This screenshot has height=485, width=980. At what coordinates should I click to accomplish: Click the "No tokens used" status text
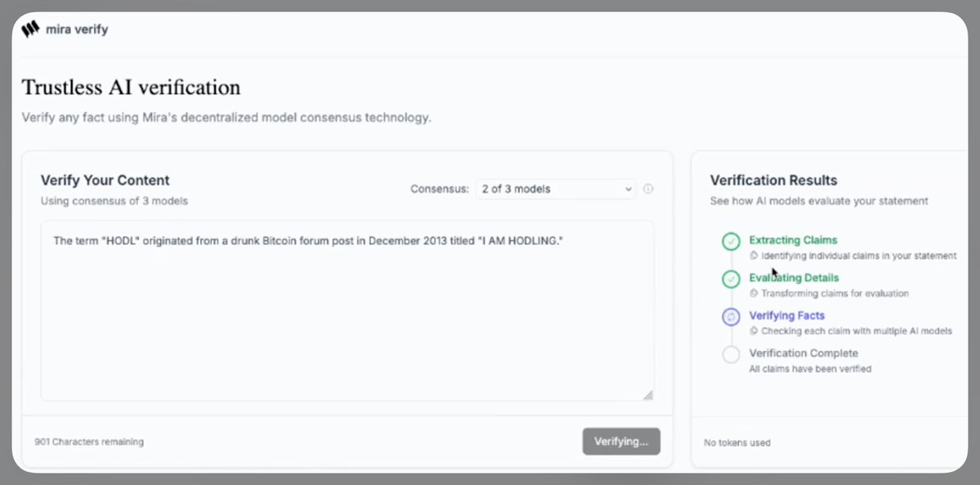737,442
